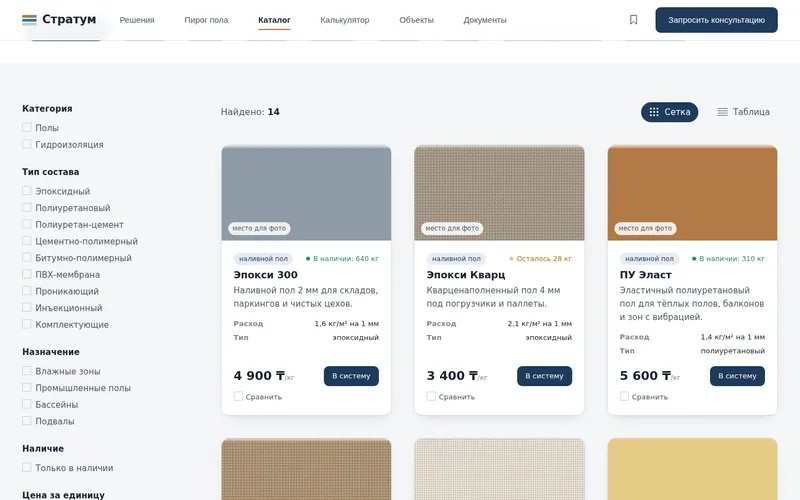Screen dimensions: 800x500
Task: Open the ПУ Эласт product photo
Action: tap(692, 193)
